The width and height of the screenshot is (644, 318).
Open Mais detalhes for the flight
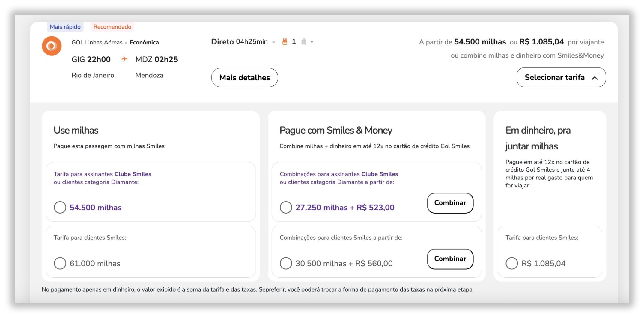pyautogui.click(x=244, y=77)
